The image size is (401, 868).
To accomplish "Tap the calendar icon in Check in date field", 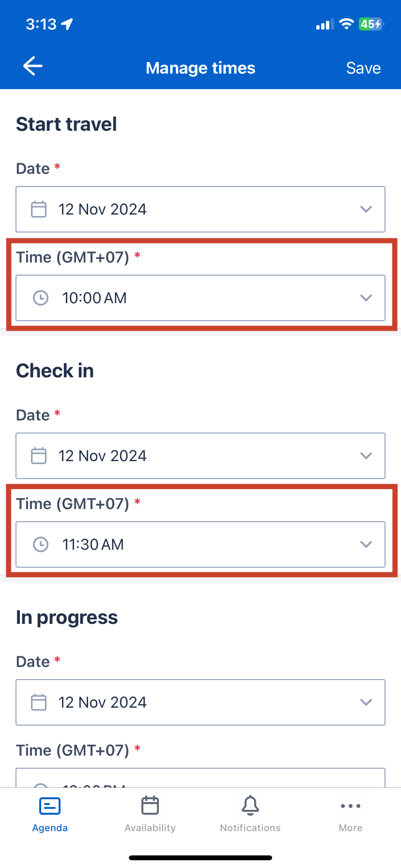I will [39, 456].
